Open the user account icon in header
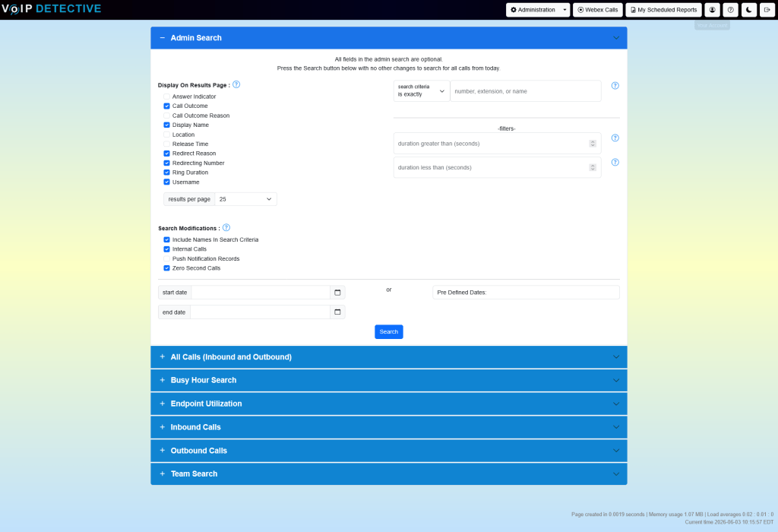Viewport: 778px width, 532px height. coord(712,10)
